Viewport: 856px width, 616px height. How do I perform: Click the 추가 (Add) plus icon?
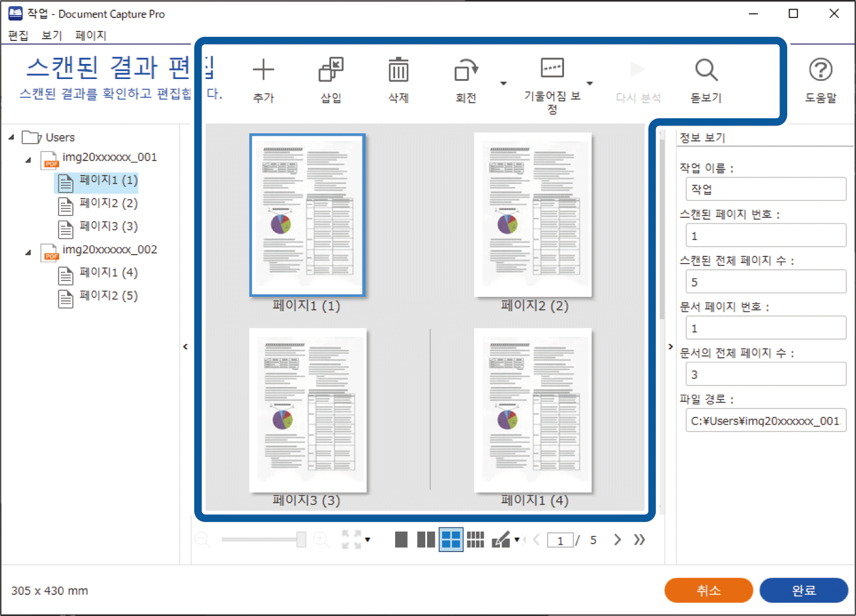(263, 71)
